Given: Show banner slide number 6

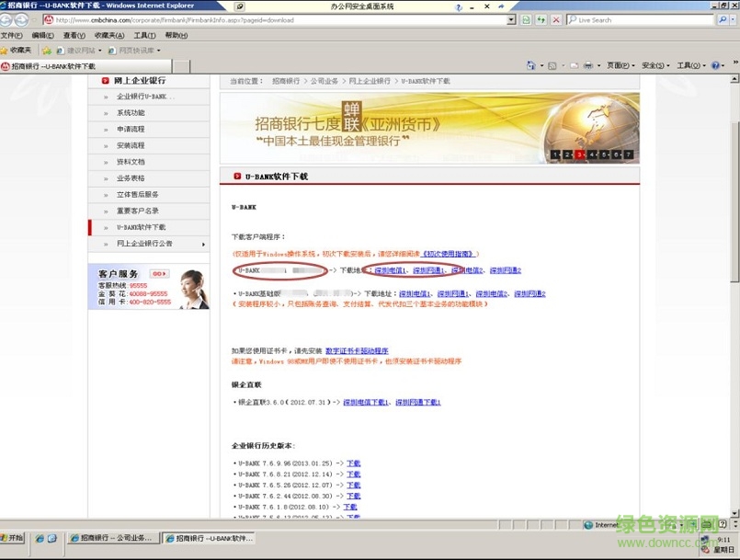Looking at the screenshot, I should click(x=616, y=154).
